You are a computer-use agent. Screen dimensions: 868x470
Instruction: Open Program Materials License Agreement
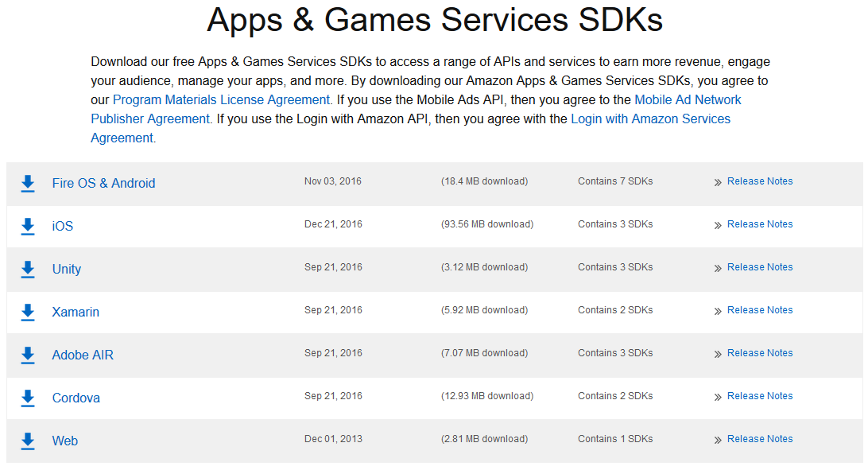(x=222, y=99)
